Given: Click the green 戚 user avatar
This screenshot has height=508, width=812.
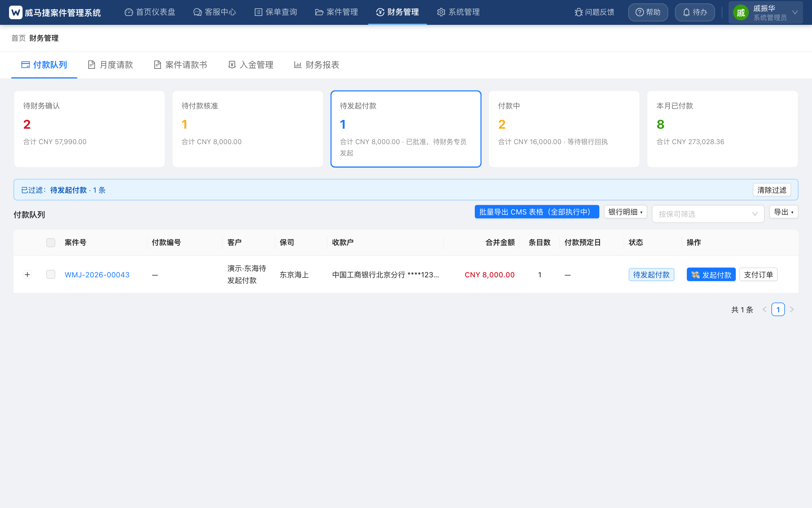Looking at the screenshot, I should point(741,13).
